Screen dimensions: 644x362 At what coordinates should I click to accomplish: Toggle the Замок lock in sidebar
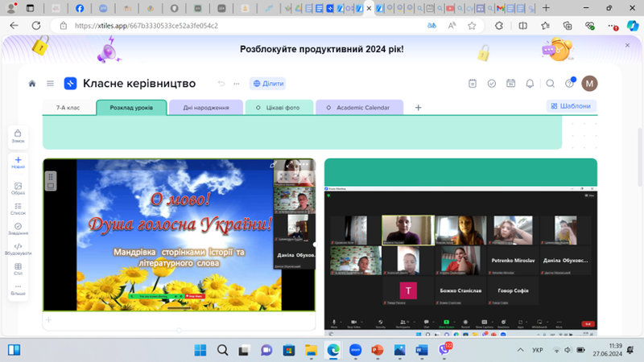(x=18, y=136)
